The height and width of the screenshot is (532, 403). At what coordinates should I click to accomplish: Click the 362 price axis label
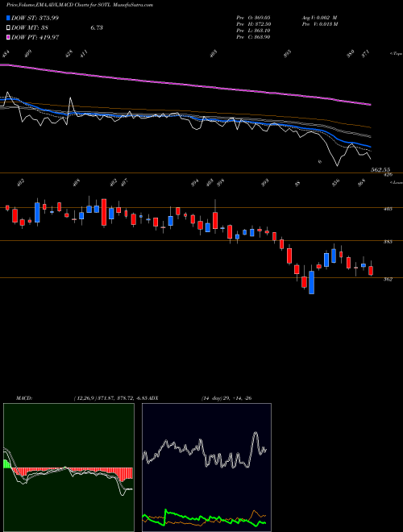pyautogui.click(x=388, y=280)
